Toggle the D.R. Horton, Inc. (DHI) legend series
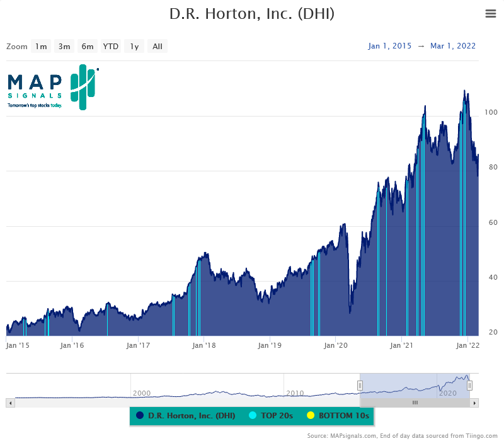Image resolution: width=504 pixels, height=441 pixels. (186, 416)
